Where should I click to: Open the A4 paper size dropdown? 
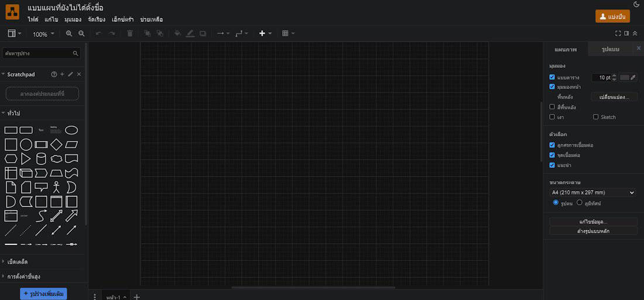point(592,192)
